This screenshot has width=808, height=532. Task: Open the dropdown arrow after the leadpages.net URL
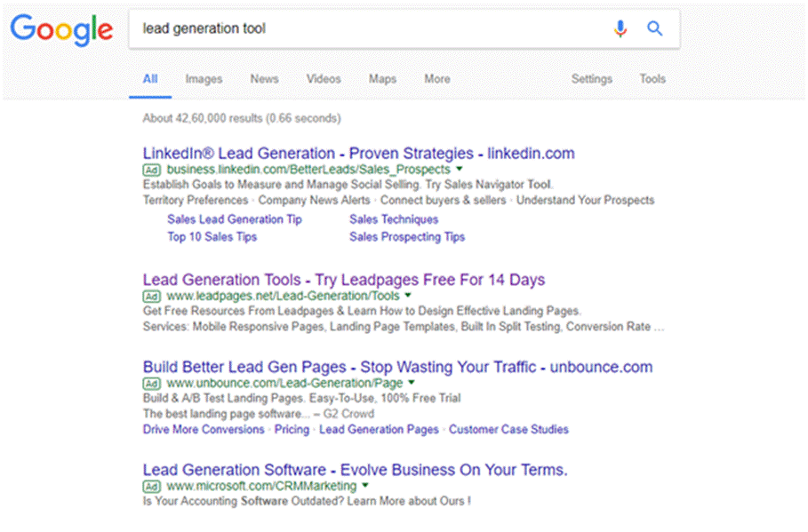(408, 296)
